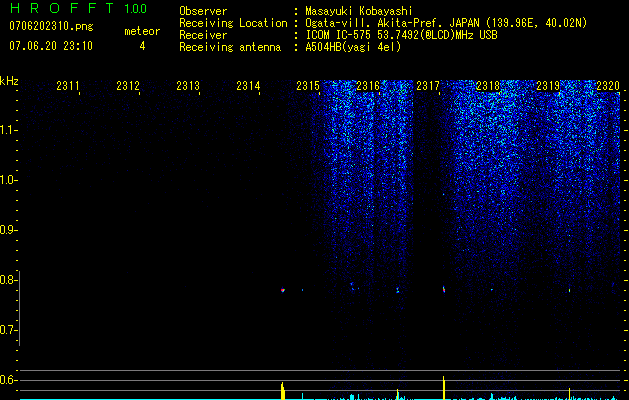Click the 2319 time marker
The image size is (629, 400).
pyautogui.click(x=548, y=86)
